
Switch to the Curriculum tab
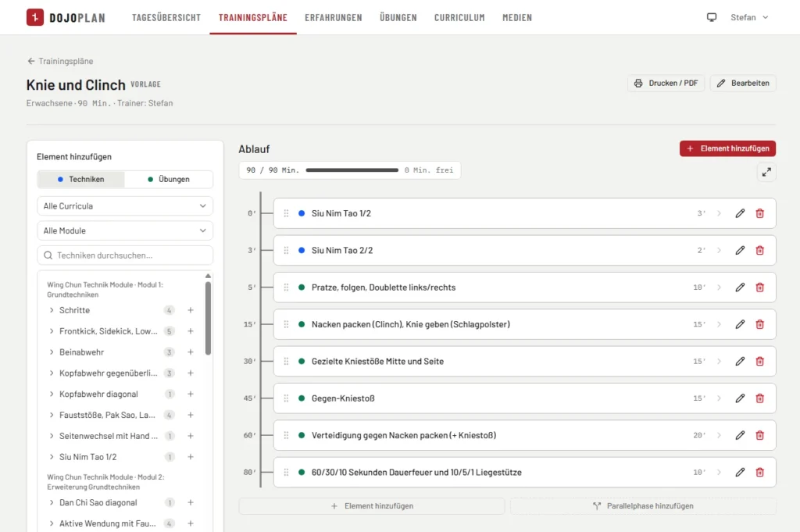[459, 17]
